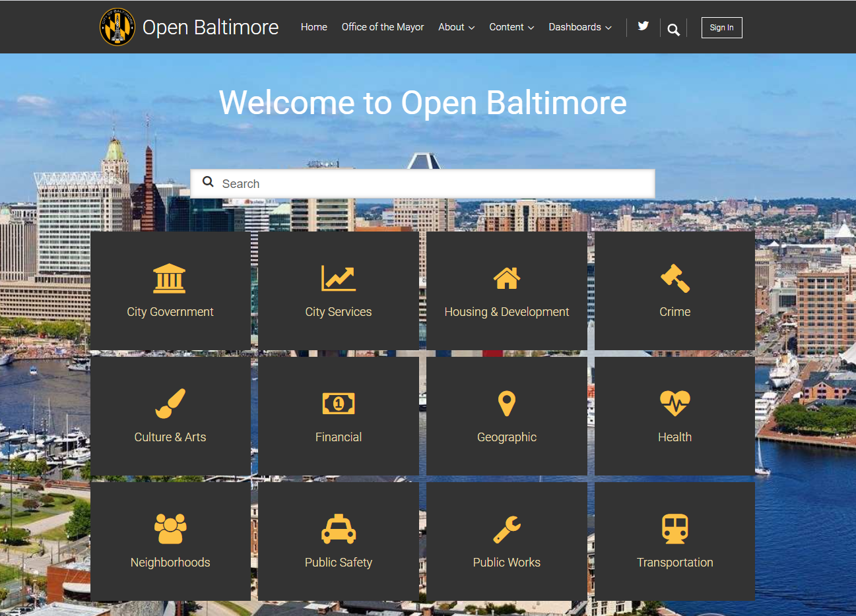The image size is (856, 616).
Task: Open the City Services chart icon
Action: [338, 278]
